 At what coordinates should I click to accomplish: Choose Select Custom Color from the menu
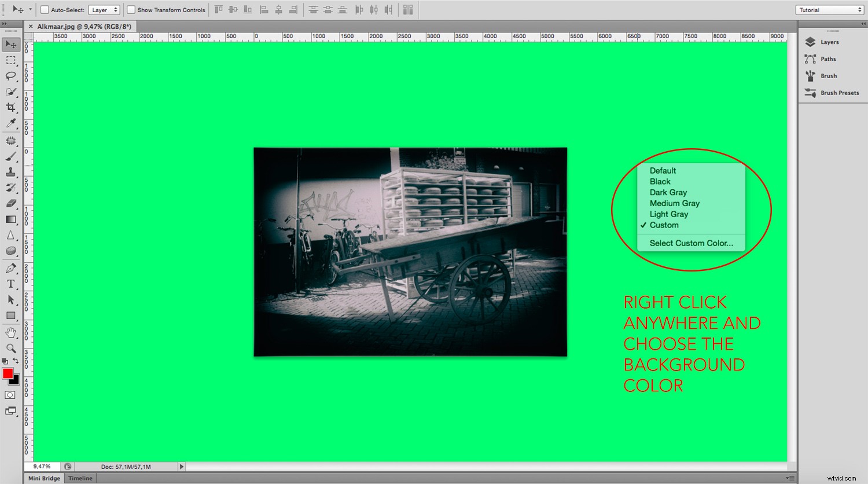pos(692,243)
